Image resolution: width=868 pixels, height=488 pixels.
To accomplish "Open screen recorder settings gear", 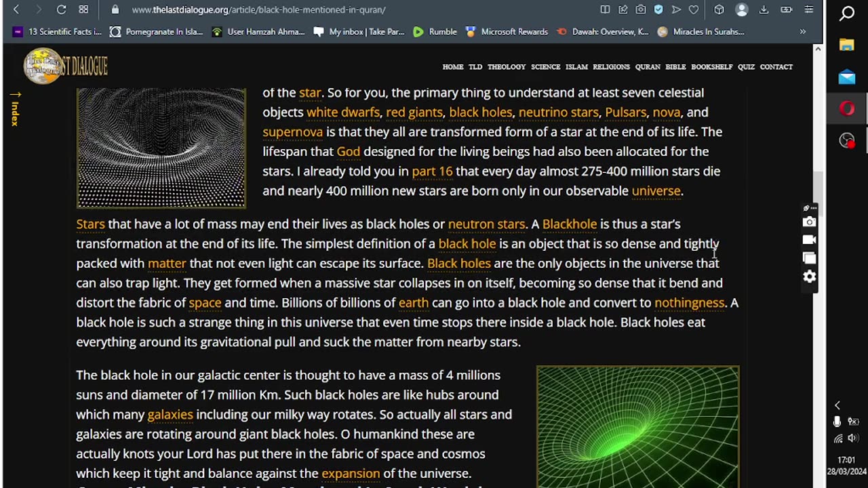I will (810, 277).
